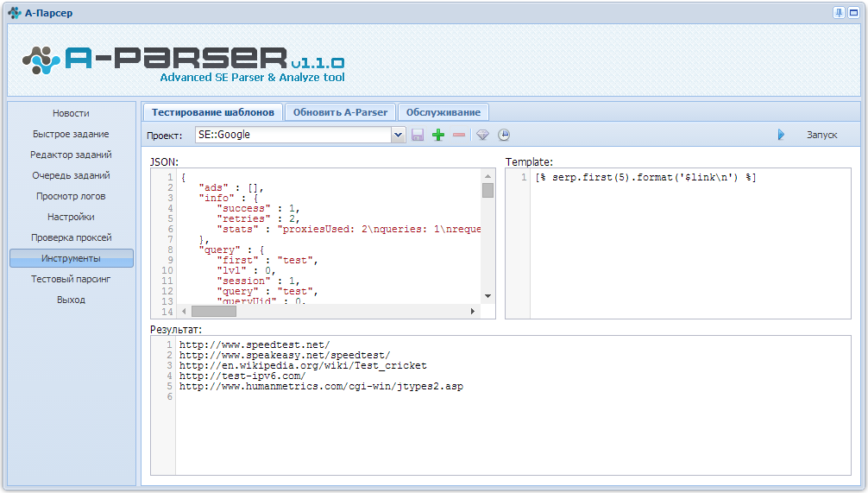Add a new project with green plus
Viewport: 868px width, 493px height.
tap(438, 135)
